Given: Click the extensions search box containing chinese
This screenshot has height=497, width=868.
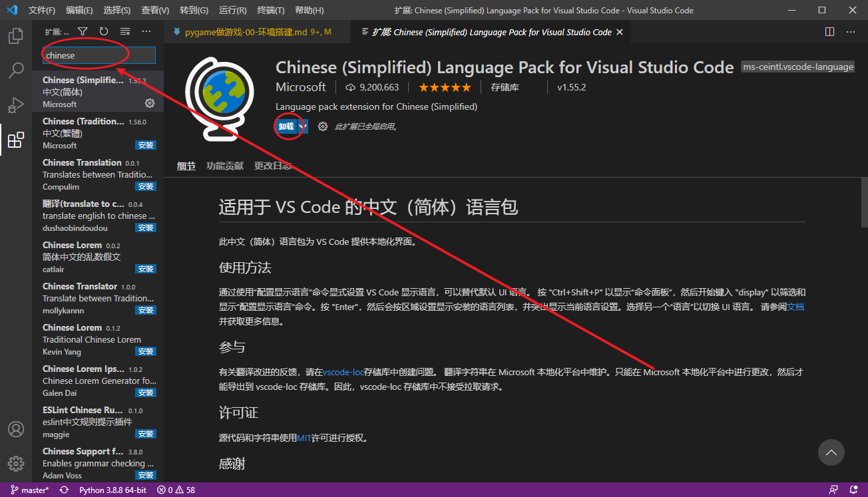Looking at the screenshot, I should coord(99,55).
